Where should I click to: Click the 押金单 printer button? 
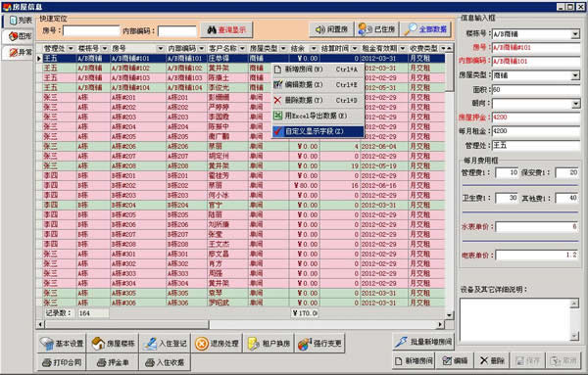coord(113,362)
